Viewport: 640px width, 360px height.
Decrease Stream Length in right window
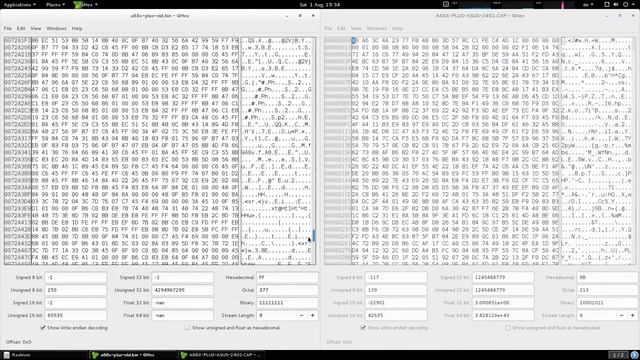click(x=622, y=316)
